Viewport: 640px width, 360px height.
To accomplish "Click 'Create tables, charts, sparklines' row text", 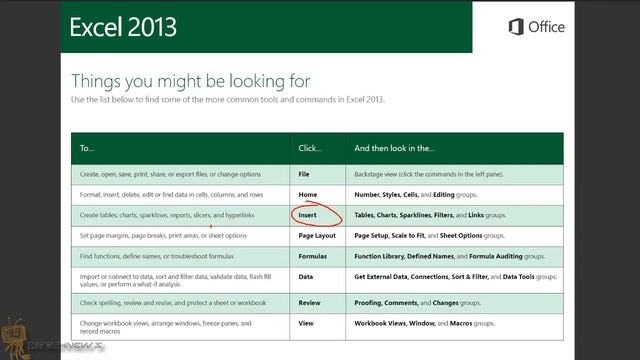I will pyautogui.click(x=167, y=215).
